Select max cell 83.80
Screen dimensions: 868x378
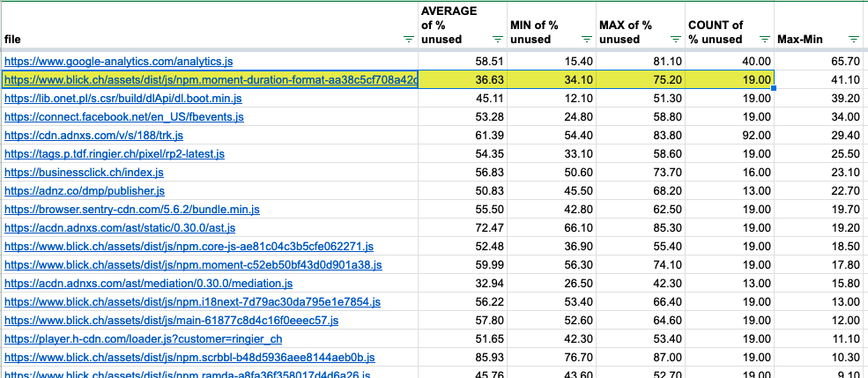[641, 136]
